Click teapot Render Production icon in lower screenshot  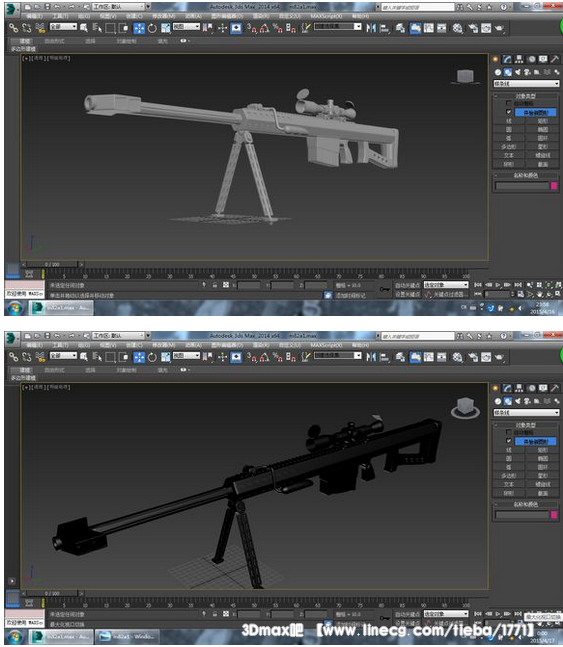[499, 357]
